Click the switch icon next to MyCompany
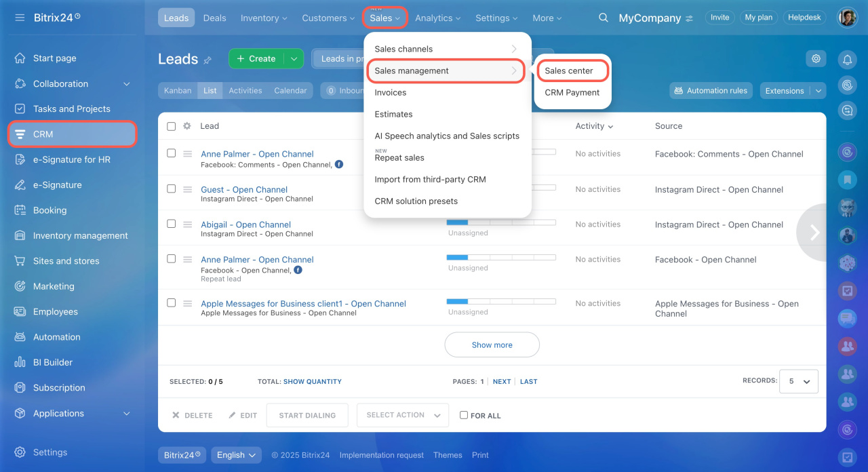868x472 pixels. [690, 18]
